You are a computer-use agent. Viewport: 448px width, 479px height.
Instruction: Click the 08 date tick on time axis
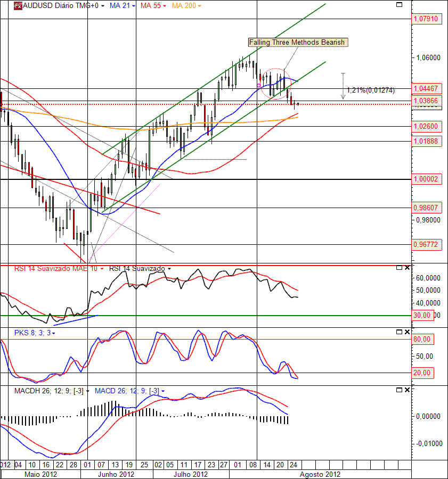point(253,465)
